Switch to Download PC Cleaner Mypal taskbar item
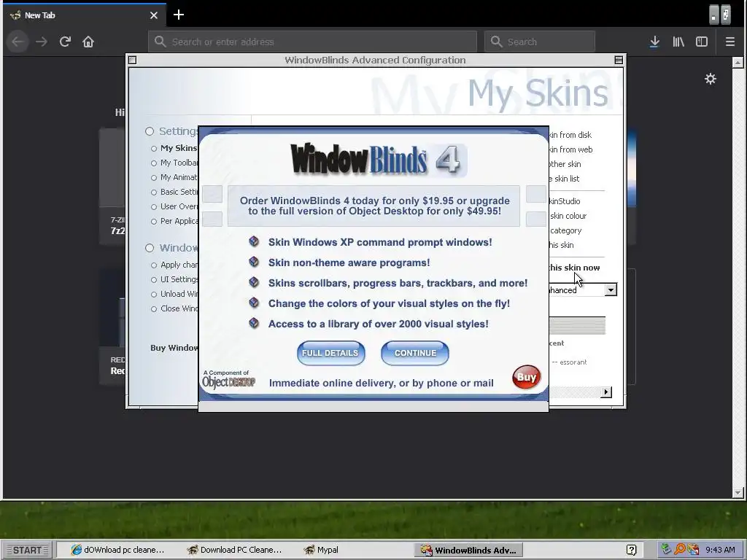Viewport: 747px width, 560px height. coord(234,550)
